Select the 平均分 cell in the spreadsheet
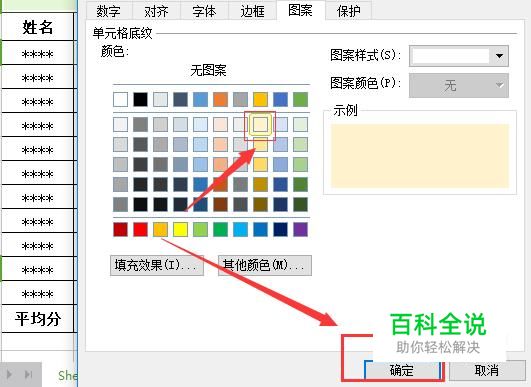The image size is (531, 387). (38, 319)
